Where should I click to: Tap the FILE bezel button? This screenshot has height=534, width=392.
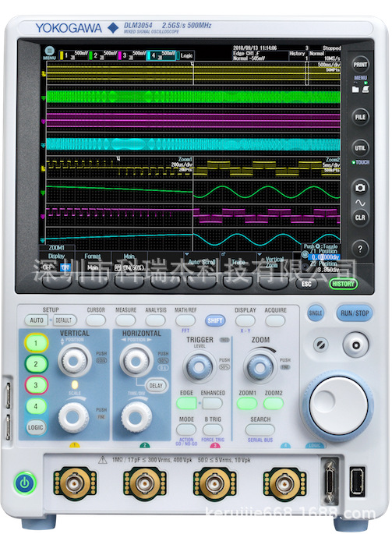tap(360, 117)
